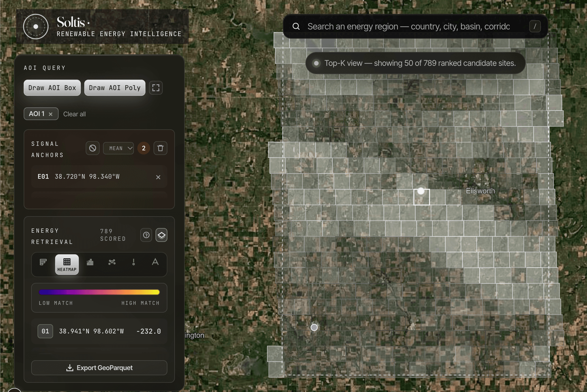
Task: Click the Top-K view status dot
Action: coord(316,63)
